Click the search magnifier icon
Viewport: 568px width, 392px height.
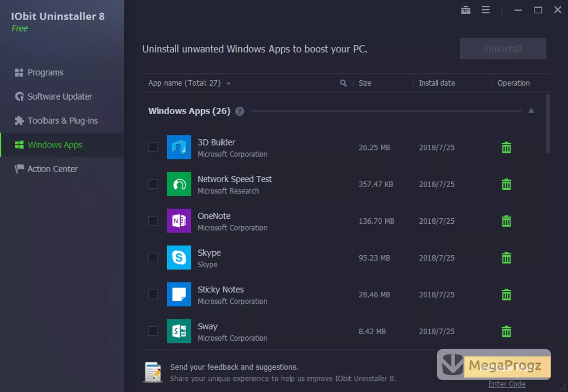(343, 83)
